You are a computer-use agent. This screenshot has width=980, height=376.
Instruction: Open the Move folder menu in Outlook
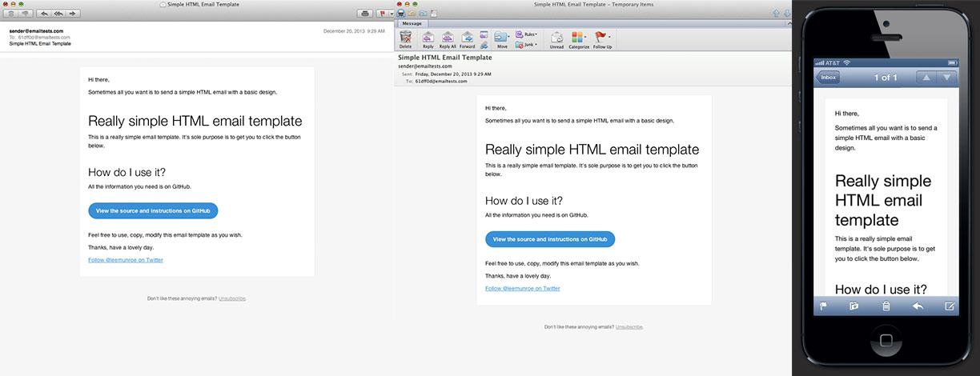(x=502, y=39)
